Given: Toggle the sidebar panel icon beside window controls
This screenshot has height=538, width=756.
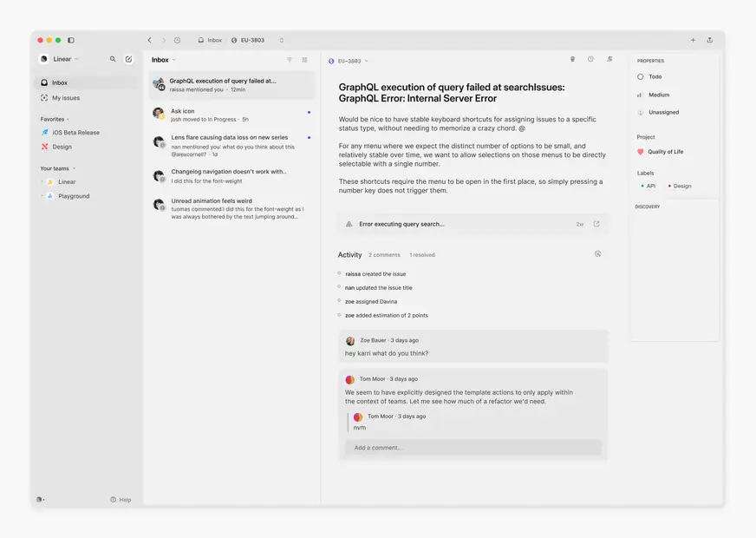Looking at the screenshot, I should point(71,40).
